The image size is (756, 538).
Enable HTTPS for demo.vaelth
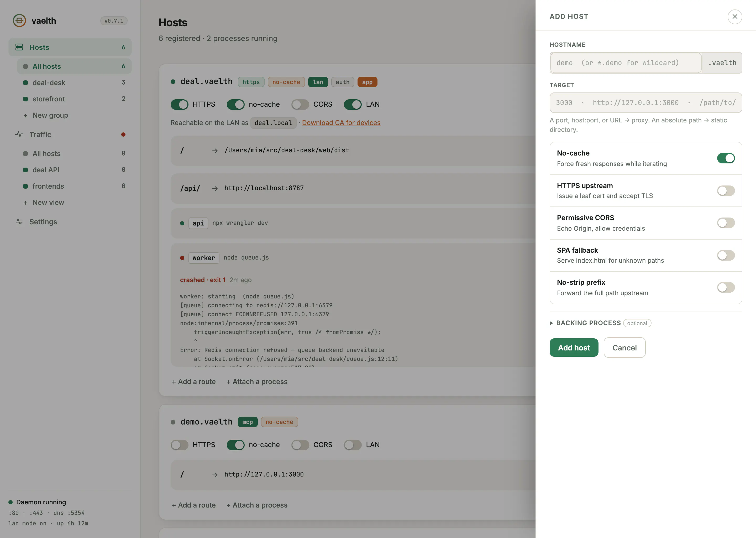[x=179, y=445]
